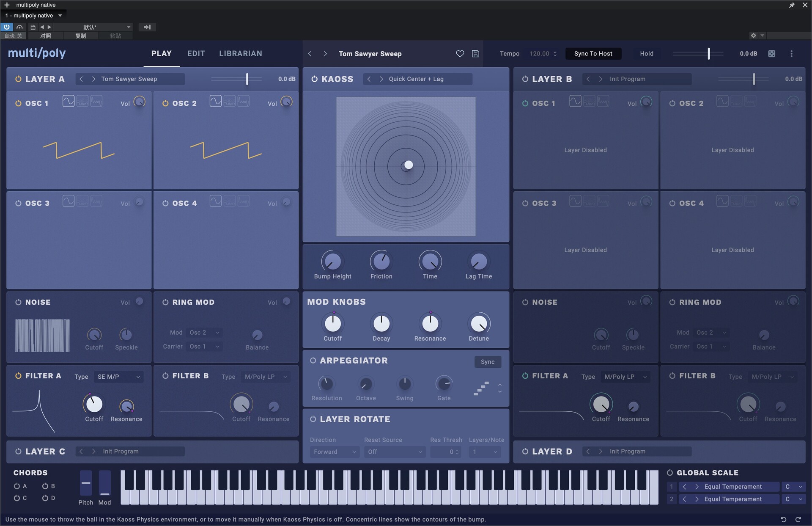Enable Layer B power button
The image size is (812, 526).
(x=525, y=79)
